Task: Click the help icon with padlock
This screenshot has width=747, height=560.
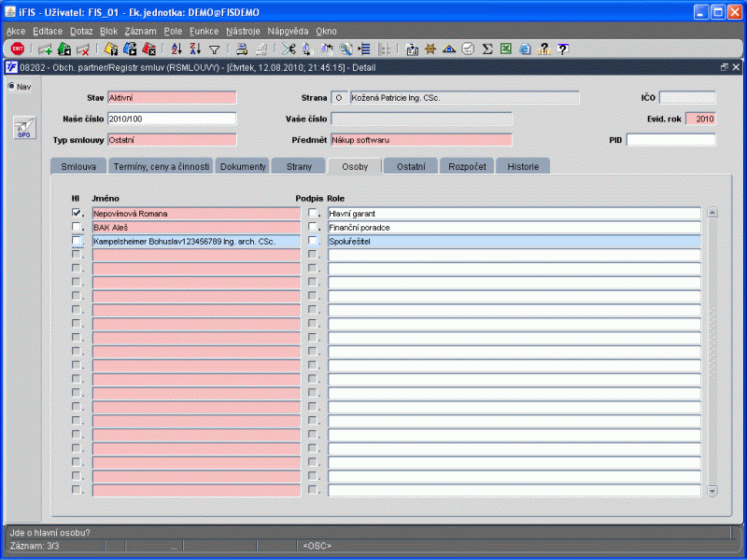Action: point(543,49)
